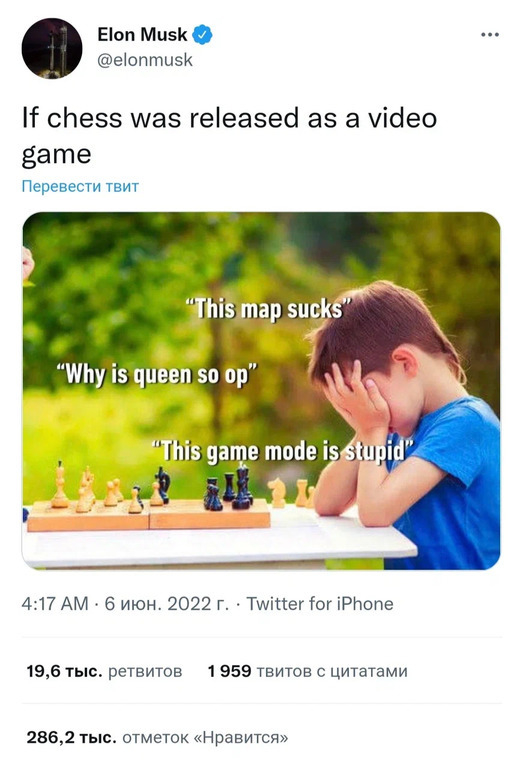The image size is (508, 768).
Task: Click the 4:17 AM timestamp
Action: point(55,603)
